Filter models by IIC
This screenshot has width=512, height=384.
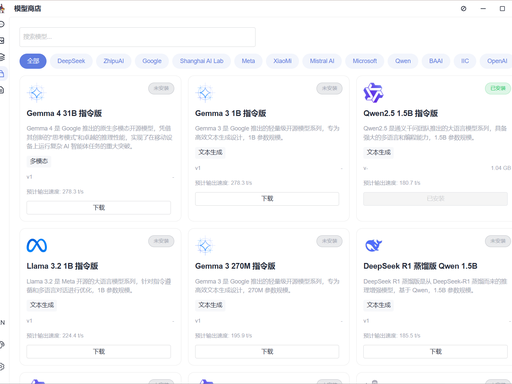coord(465,61)
